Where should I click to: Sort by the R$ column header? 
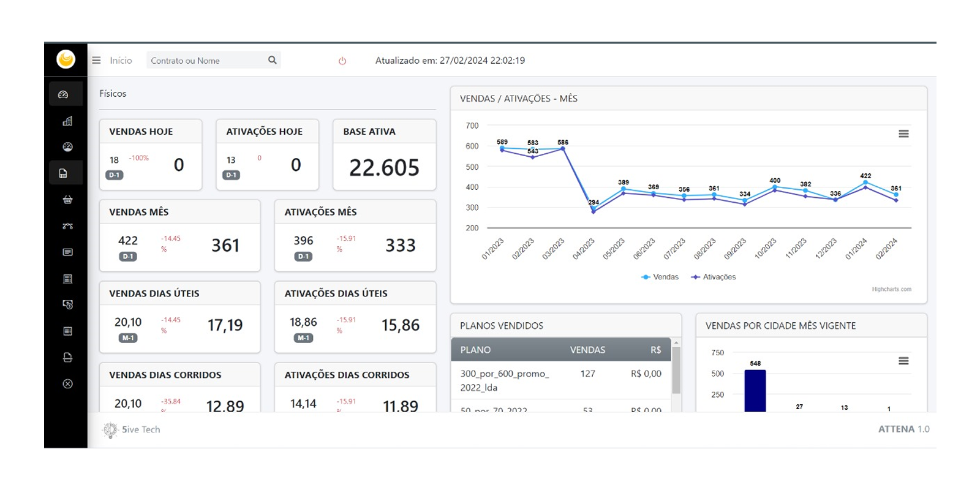point(655,350)
